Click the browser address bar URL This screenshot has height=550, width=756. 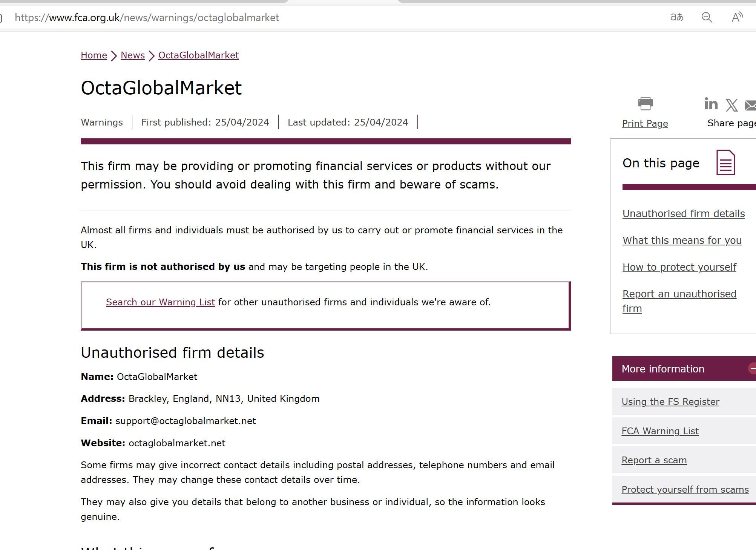[147, 18]
